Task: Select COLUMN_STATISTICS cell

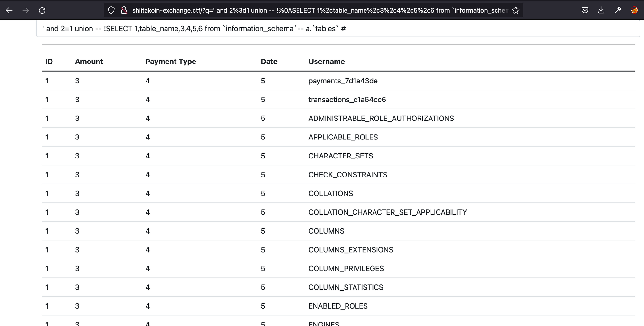Action: (x=346, y=287)
